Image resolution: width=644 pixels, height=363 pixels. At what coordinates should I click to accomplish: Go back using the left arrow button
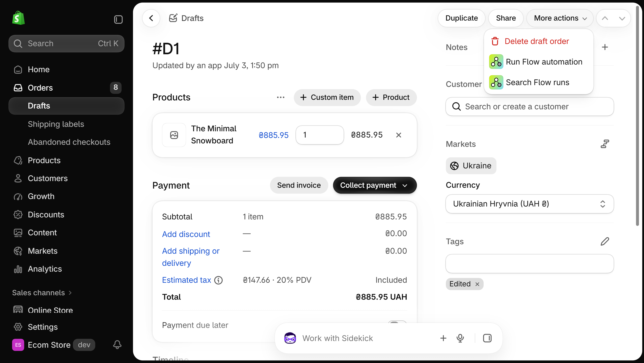tap(151, 18)
